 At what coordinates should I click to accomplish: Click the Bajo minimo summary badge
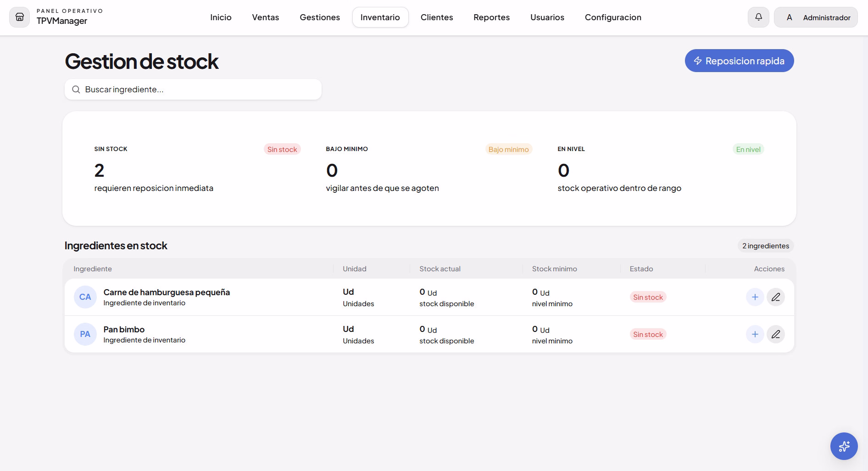(x=508, y=149)
